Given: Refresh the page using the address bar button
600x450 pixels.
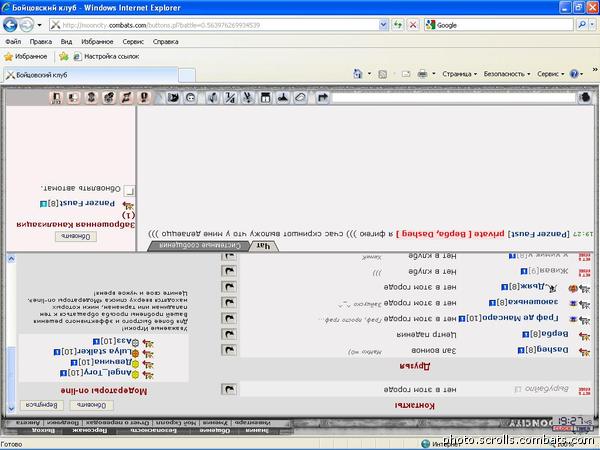Looking at the screenshot, I should (398, 25).
